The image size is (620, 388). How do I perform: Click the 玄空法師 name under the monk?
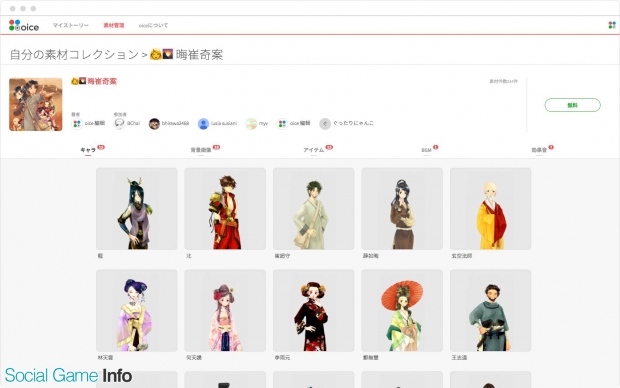(461, 256)
